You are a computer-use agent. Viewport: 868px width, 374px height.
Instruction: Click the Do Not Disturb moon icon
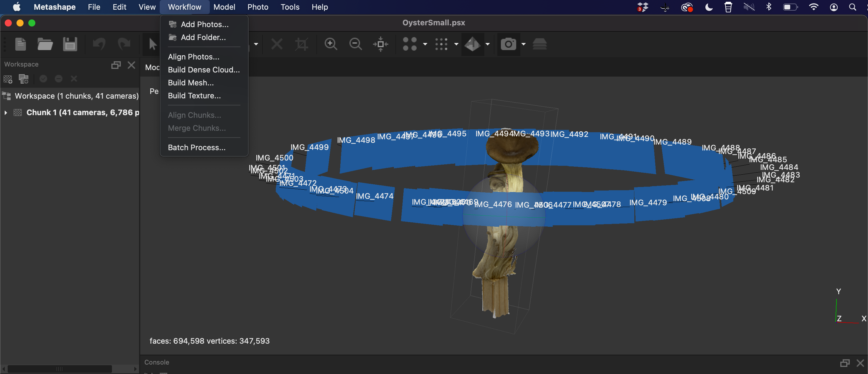[709, 7]
